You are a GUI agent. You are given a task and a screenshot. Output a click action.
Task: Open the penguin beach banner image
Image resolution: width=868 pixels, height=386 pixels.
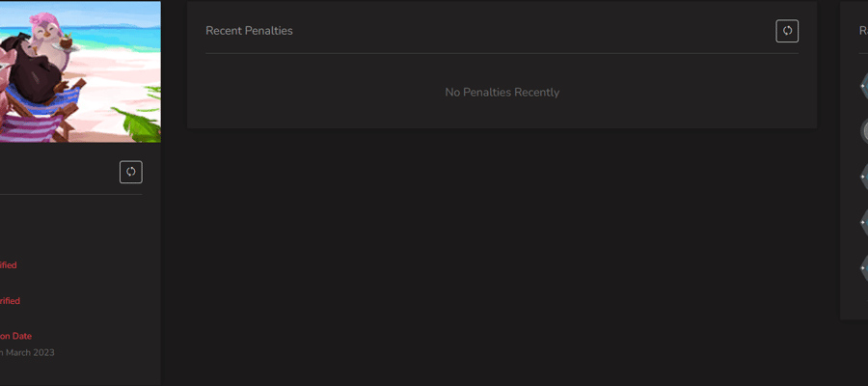point(80,71)
